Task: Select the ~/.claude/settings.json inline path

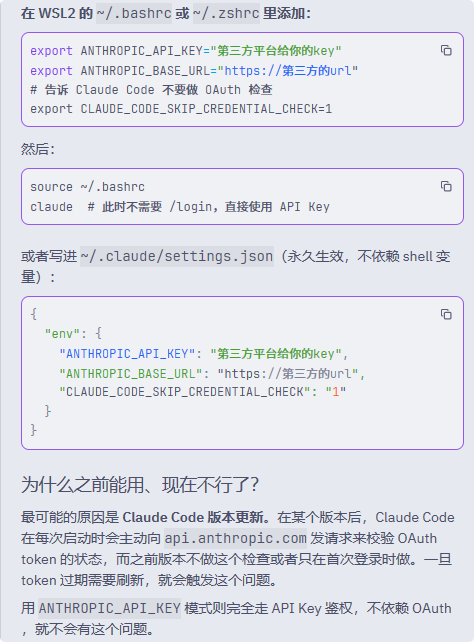Action: (x=177, y=257)
